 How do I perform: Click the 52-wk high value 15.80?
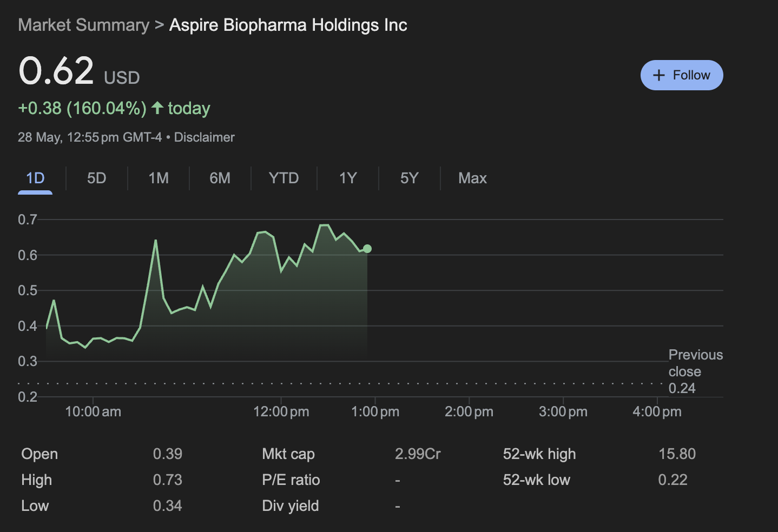click(x=677, y=454)
